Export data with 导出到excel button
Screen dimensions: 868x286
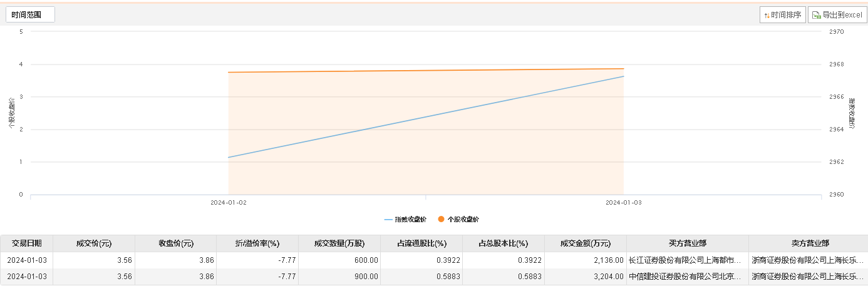coord(837,15)
